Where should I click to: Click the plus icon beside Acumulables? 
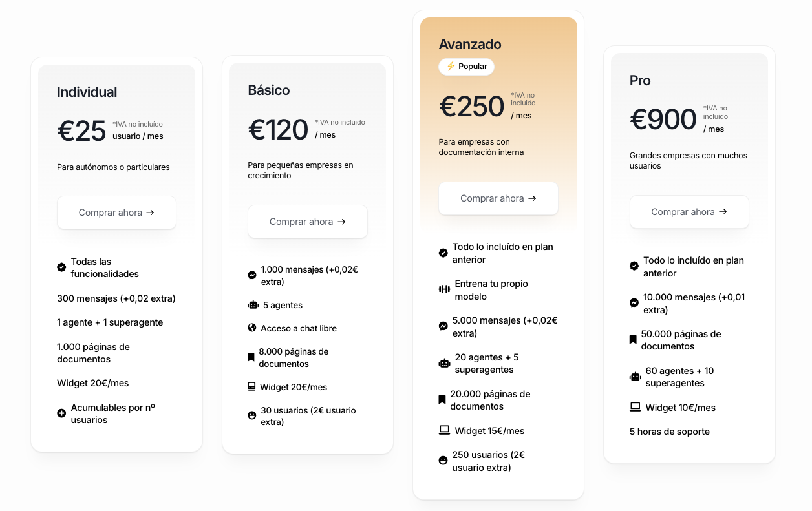(x=61, y=413)
